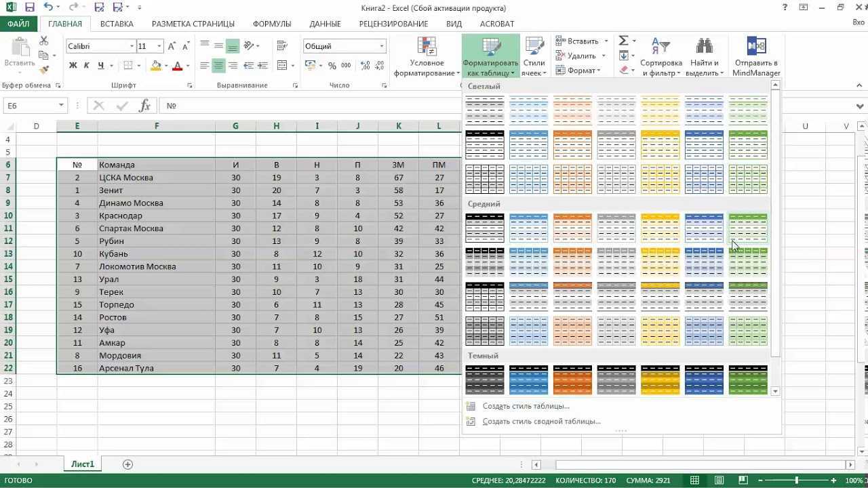Screen dimensions: 868x488
Task: Click the yellow fill color bucket
Action: click(155, 66)
